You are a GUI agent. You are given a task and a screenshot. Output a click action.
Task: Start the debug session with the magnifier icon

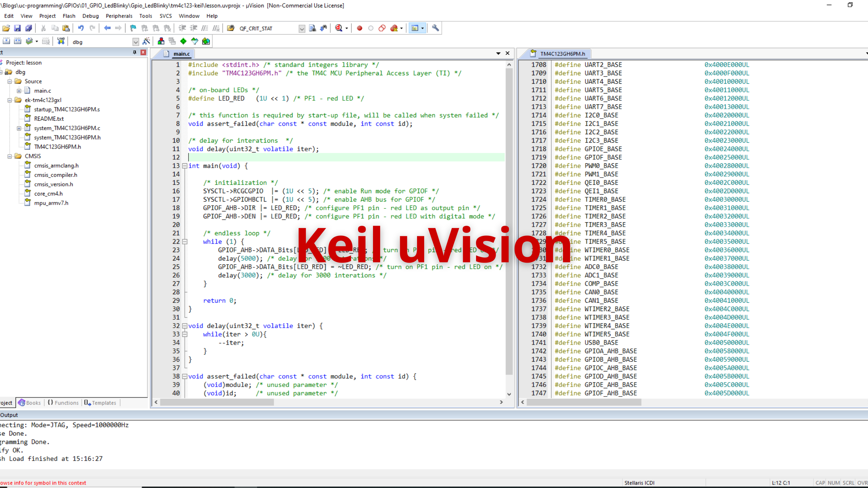[338, 28]
